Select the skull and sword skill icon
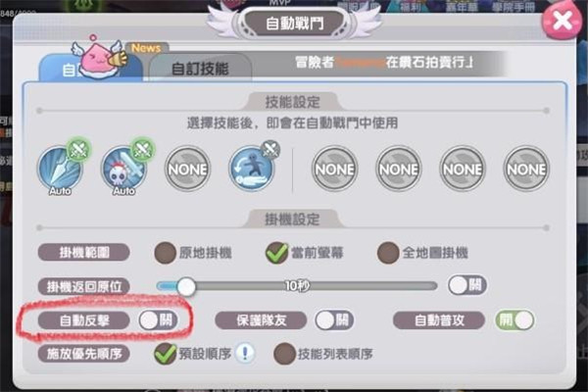This screenshot has width=588, height=392. point(123,169)
